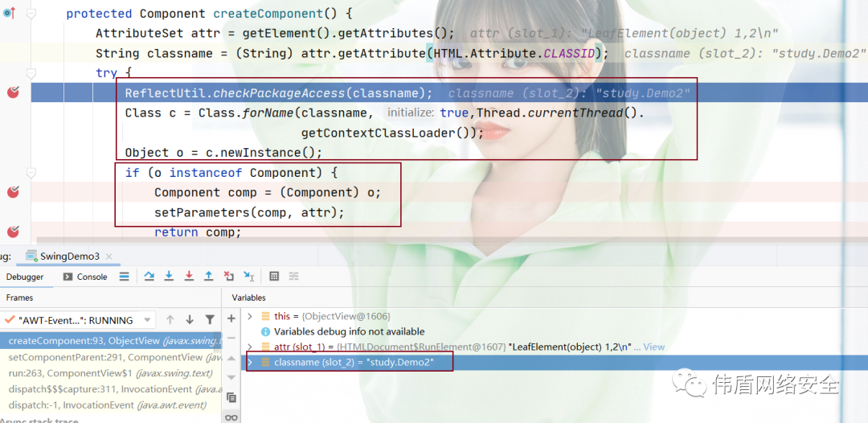Click the show watches glasses icon
This screenshot has width=868, height=423.
click(231, 417)
